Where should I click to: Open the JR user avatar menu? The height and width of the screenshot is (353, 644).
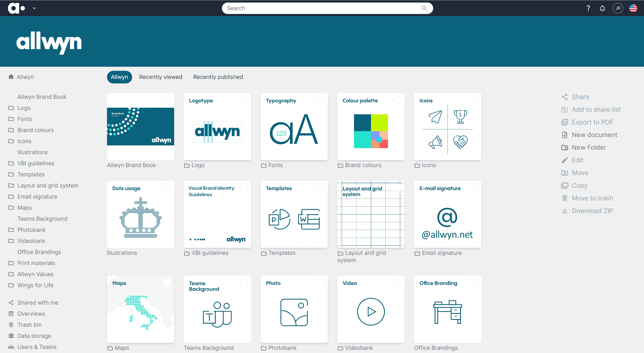(x=618, y=8)
